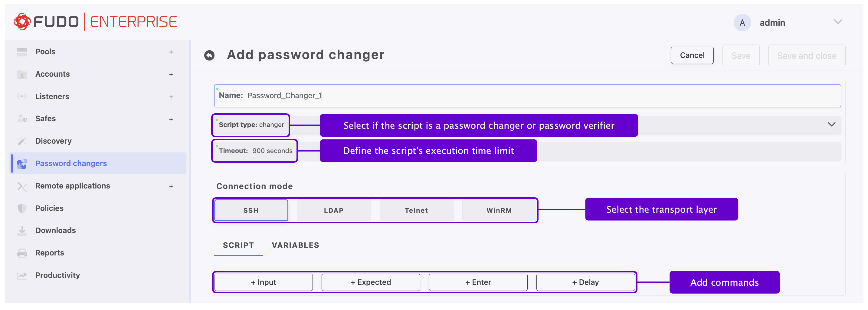Click into the Name input field
Screen dimensions: 868x310
(x=527, y=96)
